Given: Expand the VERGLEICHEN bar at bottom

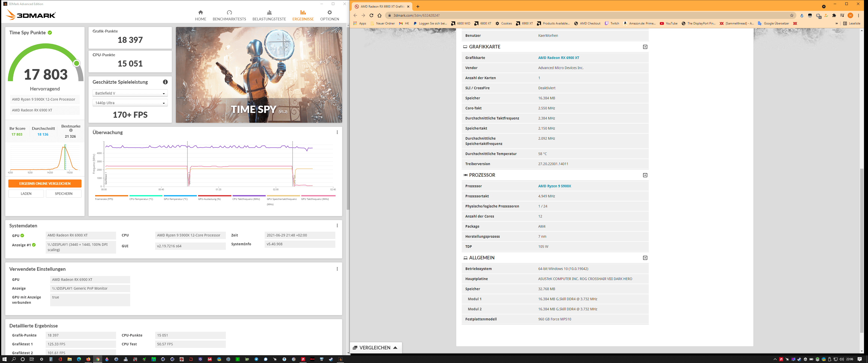Looking at the screenshot, I should point(375,348).
